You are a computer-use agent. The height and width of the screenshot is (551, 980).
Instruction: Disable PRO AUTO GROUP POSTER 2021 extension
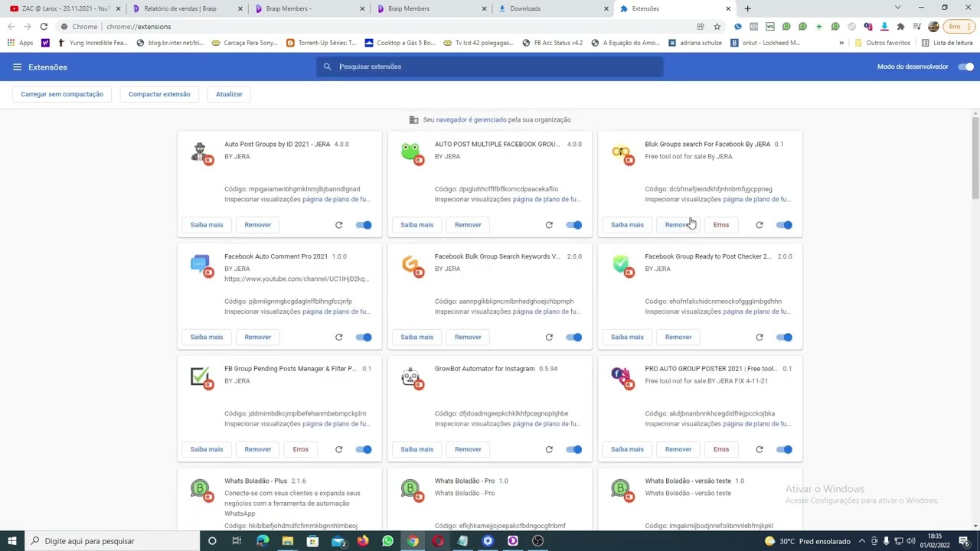pos(784,449)
